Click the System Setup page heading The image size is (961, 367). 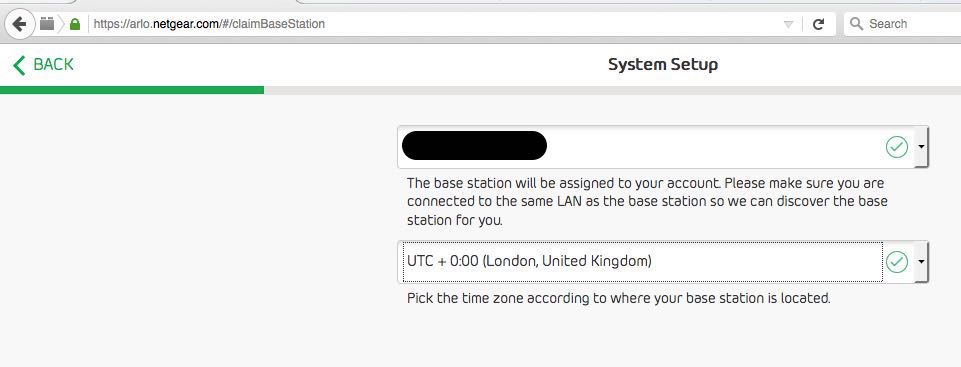pos(663,64)
